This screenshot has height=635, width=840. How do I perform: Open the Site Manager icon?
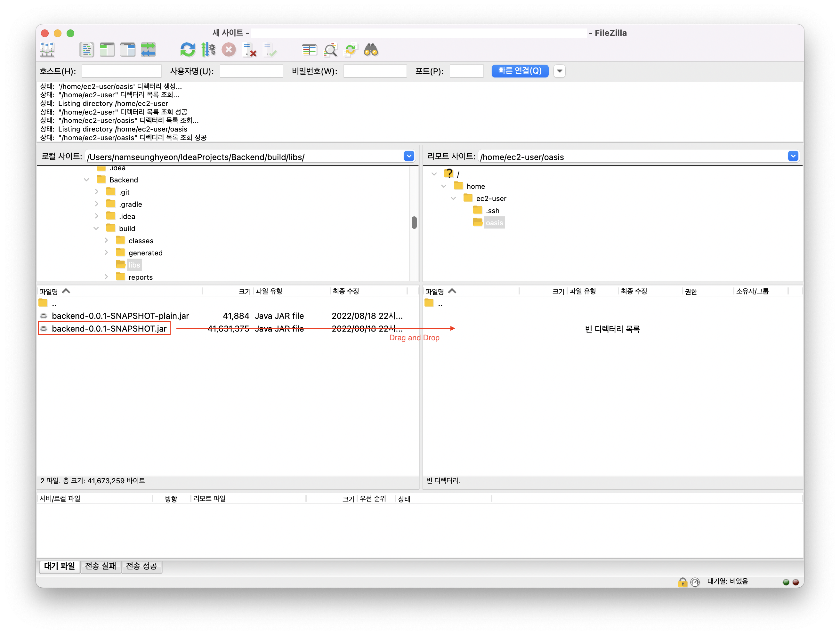click(x=47, y=50)
